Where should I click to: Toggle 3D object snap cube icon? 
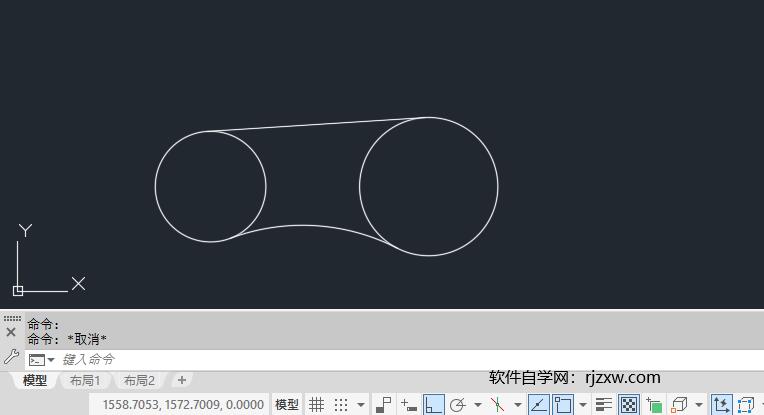click(x=679, y=405)
